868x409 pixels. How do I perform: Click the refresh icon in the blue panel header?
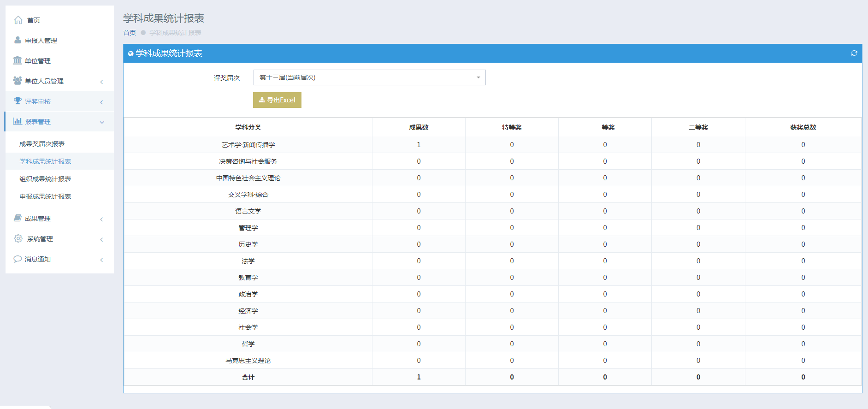coord(854,53)
